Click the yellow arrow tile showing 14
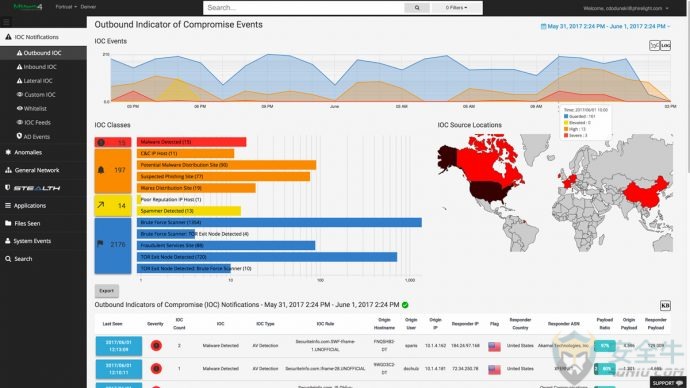Viewport: 690px width, 388px height. (113, 205)
